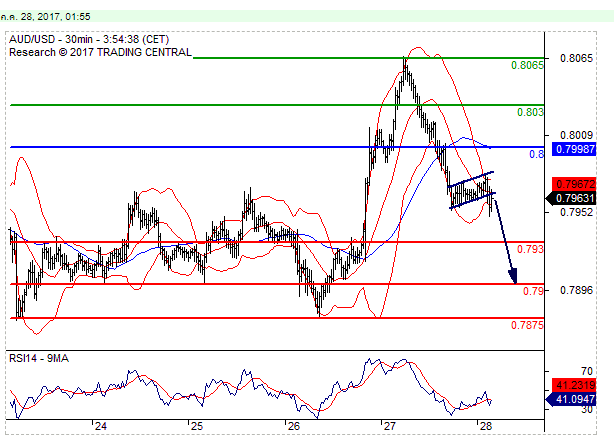
Task: Click the 28 date marker on time axis
Action: click(x=485, y=426)
